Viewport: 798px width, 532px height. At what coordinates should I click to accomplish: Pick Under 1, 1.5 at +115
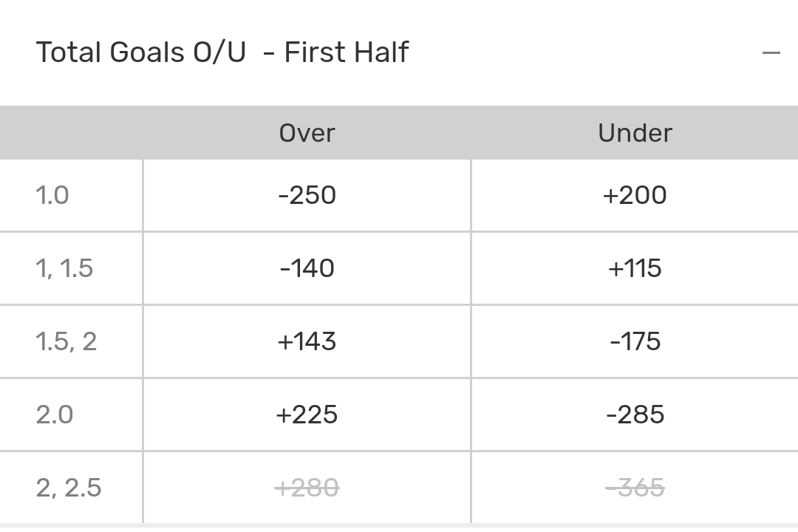coord(635,268)
